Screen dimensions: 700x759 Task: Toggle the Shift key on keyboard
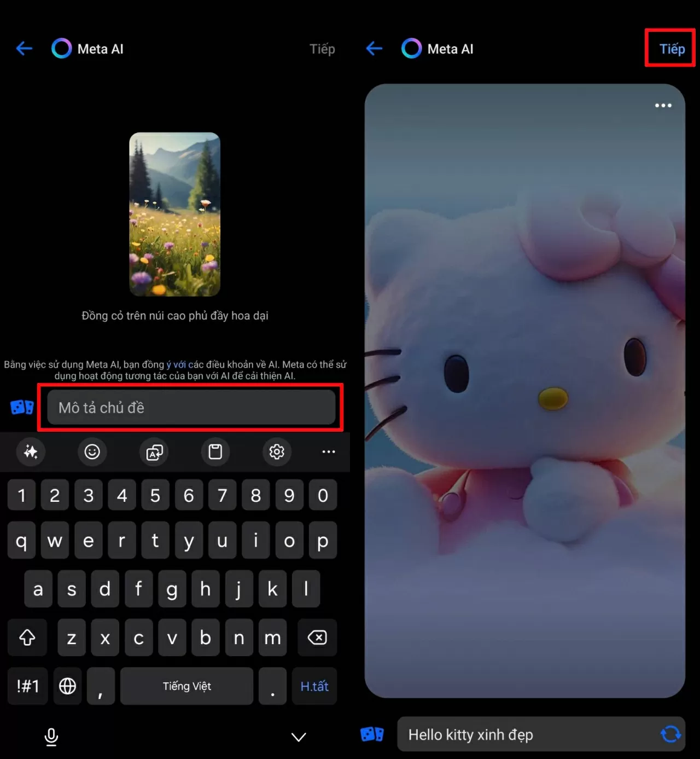[27, 638]
